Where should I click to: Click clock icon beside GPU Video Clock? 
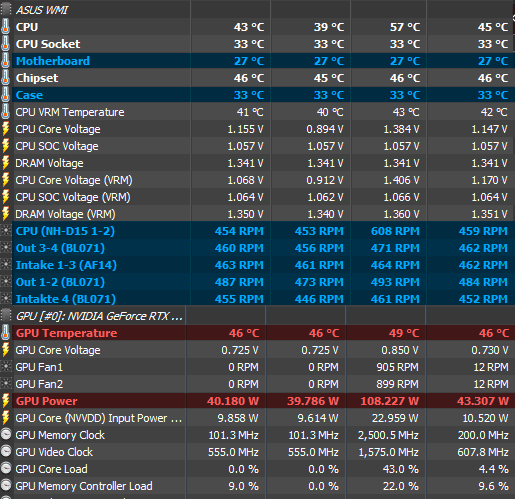tap(6, 451)
